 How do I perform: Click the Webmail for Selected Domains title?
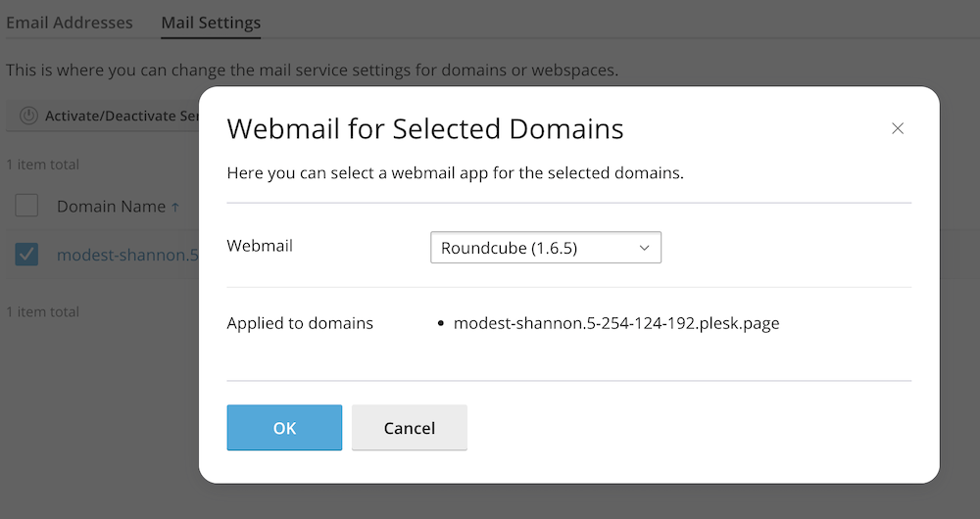click(x=425, y=129)
